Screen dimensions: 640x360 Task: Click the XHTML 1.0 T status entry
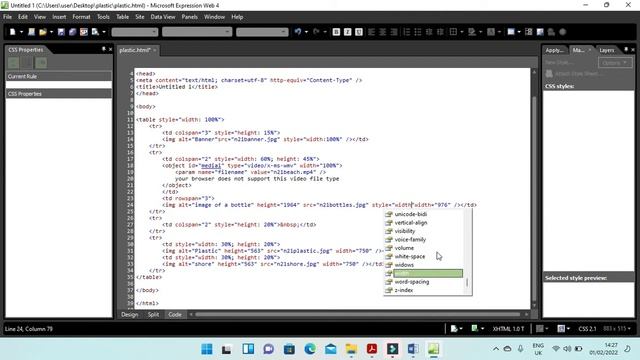point(508,329)
